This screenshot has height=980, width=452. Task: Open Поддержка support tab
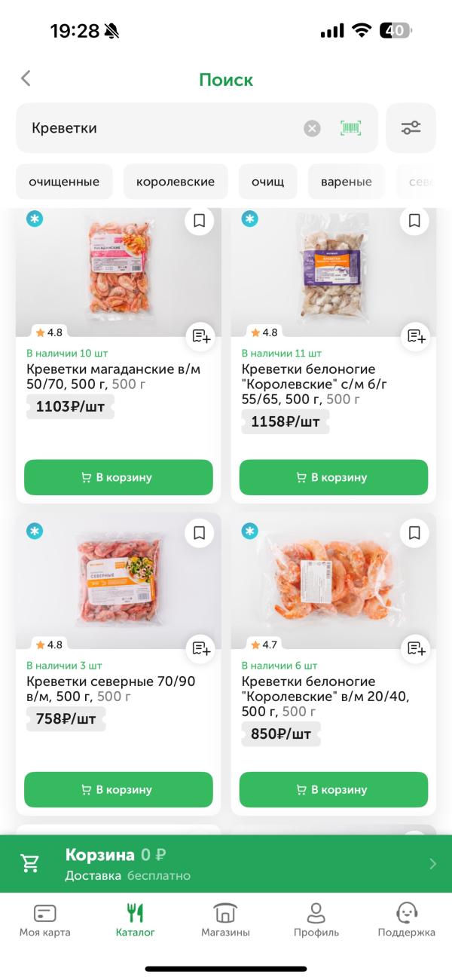(407, 920)
